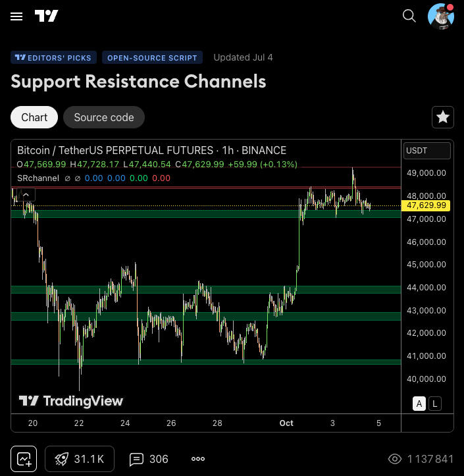Toggle log scale button L
This screenshot has height=476, width=464.
coord(435,404)
